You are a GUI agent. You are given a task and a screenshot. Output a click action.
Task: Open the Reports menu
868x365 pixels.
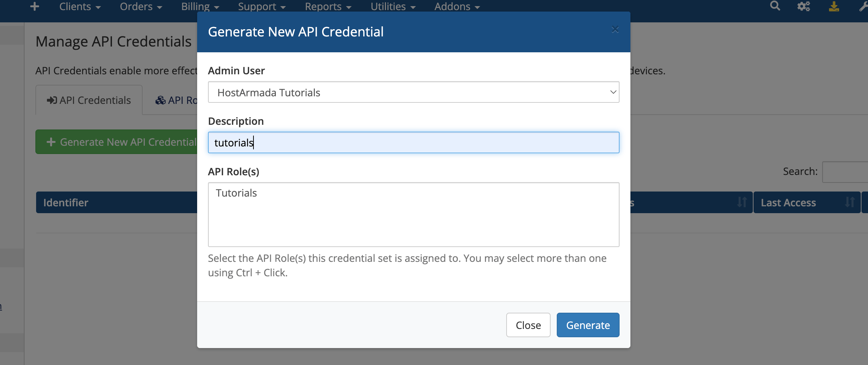click(328, 6)
